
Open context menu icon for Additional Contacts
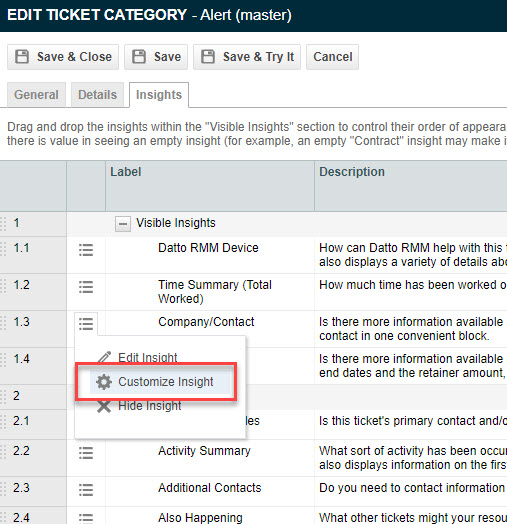(x=86, y=490)
